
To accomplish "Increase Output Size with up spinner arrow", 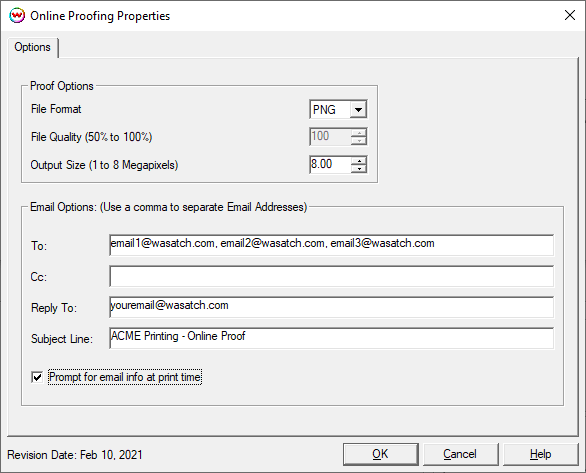I will coord(359,161).
